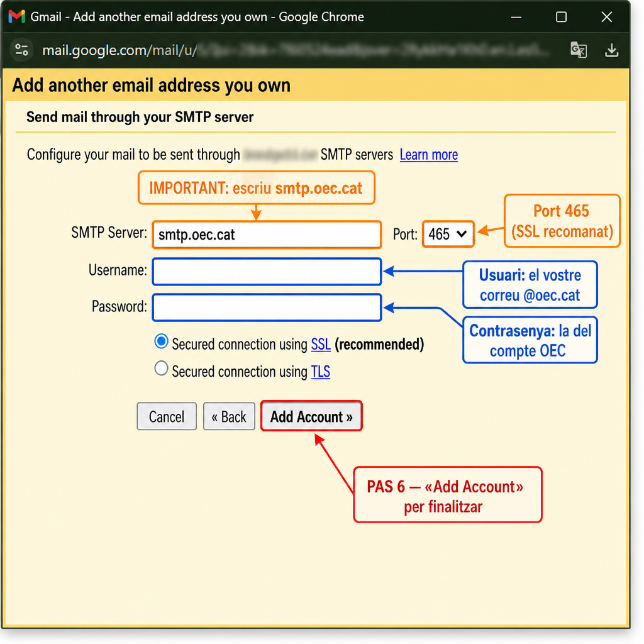Open site information icon in address bar
This screenshot has width=644, height=644.
point(21,50)
